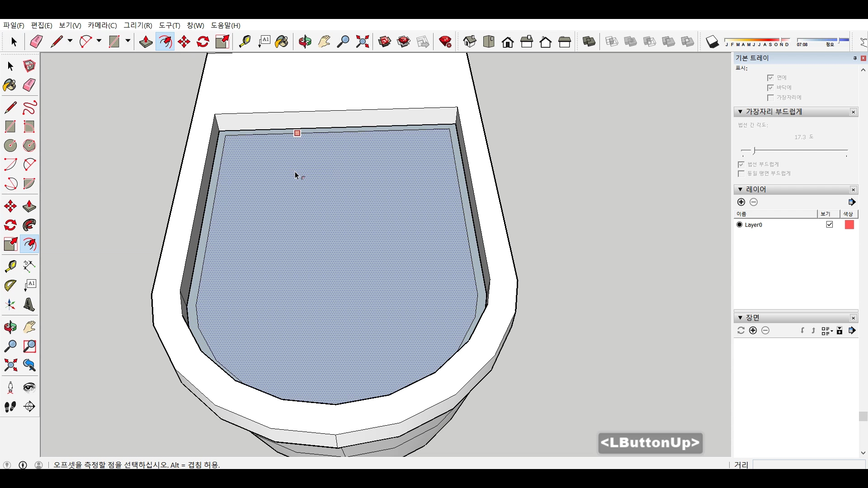This screenshot has width=868, height=488.
Task: Toggle Layer0 visibility checkbox
Action: click(x=830, y=225)
